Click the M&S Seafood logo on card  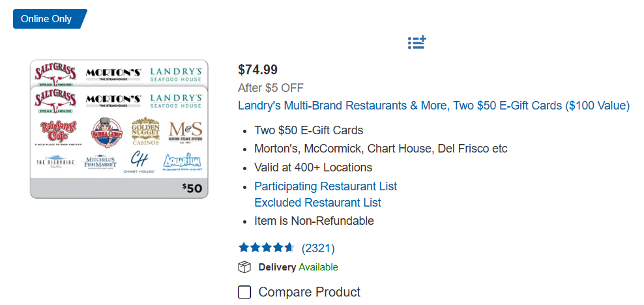pos(185,132)
